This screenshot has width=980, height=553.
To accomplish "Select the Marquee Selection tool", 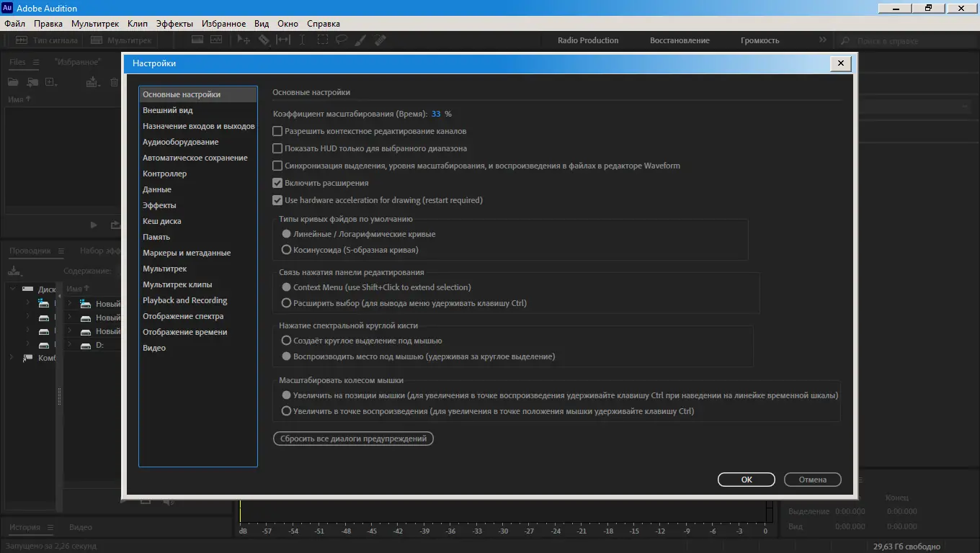I will (322, 40).
